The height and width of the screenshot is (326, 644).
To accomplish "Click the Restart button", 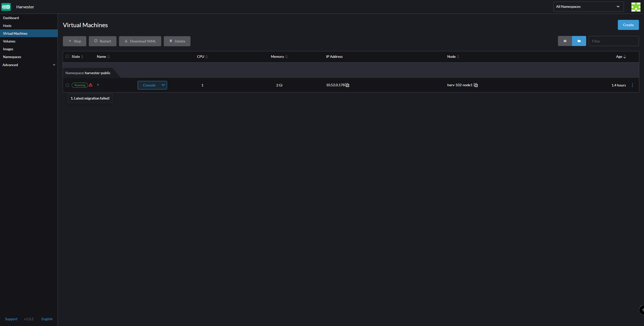I will coord(103,41).
